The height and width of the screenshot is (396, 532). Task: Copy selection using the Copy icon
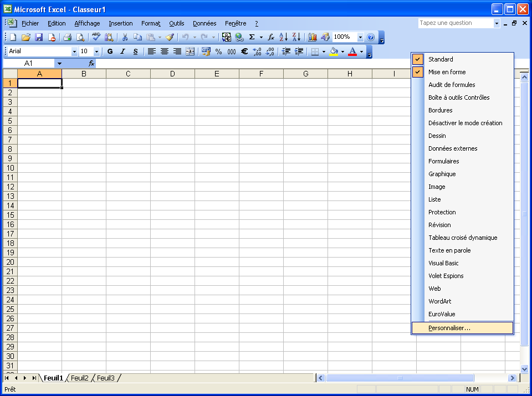pyautogui.click(x=137, y=37)
